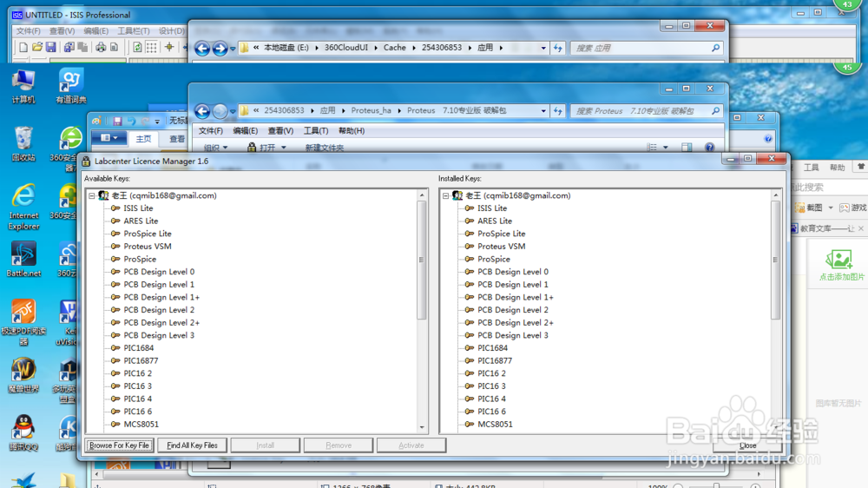Click user icon in Available Keys root
868x488 pixels.
pyautogui.click(x=103, y=195)
